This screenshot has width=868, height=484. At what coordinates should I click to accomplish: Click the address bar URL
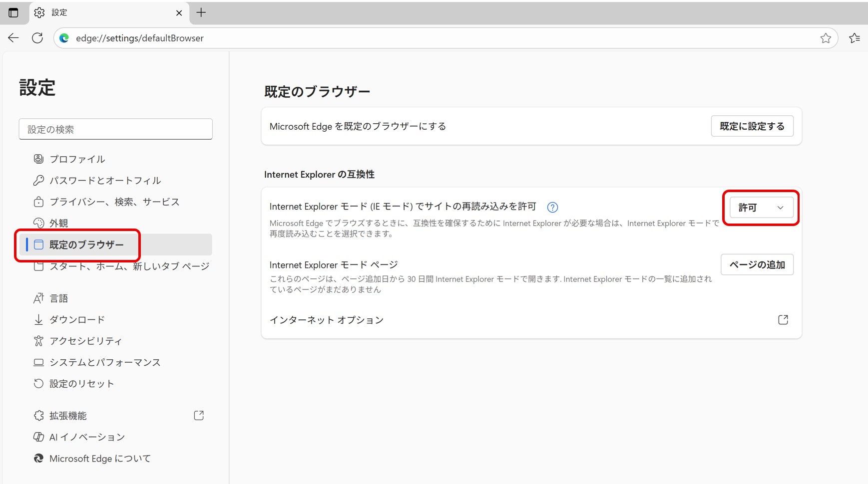tap(140, 38)
